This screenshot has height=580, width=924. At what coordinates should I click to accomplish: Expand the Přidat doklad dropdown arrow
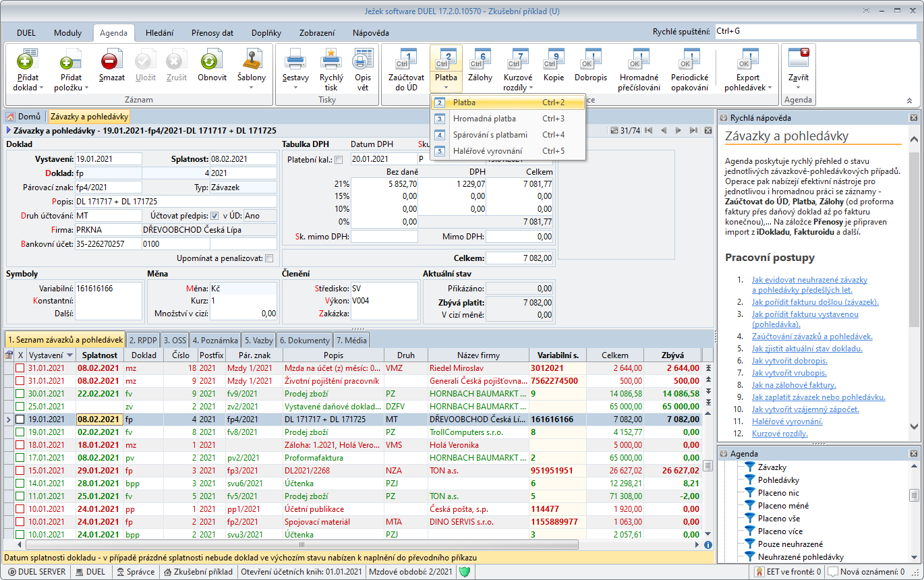click(x=41, y=88)
